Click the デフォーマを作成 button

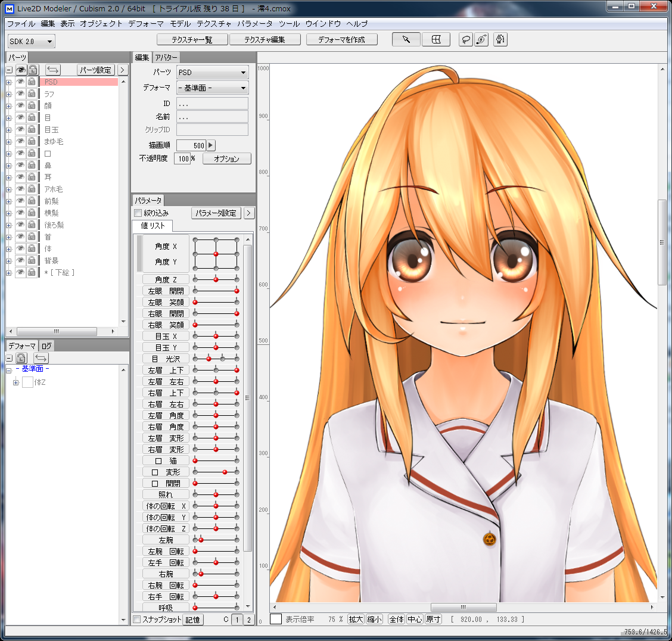pyautogui.click(x=341, y=39)
